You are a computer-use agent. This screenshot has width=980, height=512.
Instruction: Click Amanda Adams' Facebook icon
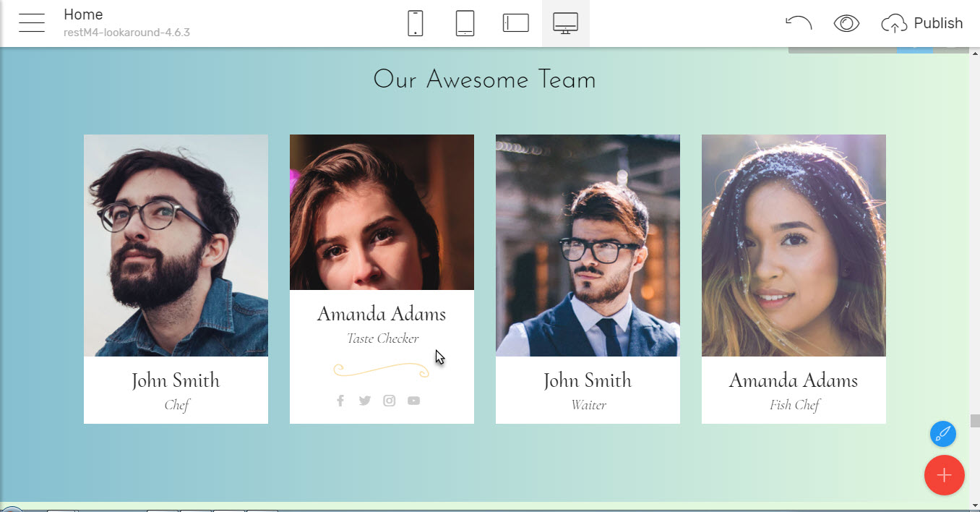point(340,401)
